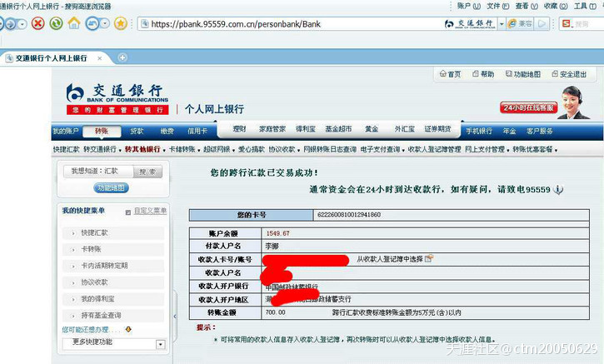Click the forward navigation arrow
The height and width of the screenshot is (364, 604).
pyautogui.click(x=10, y=24)
